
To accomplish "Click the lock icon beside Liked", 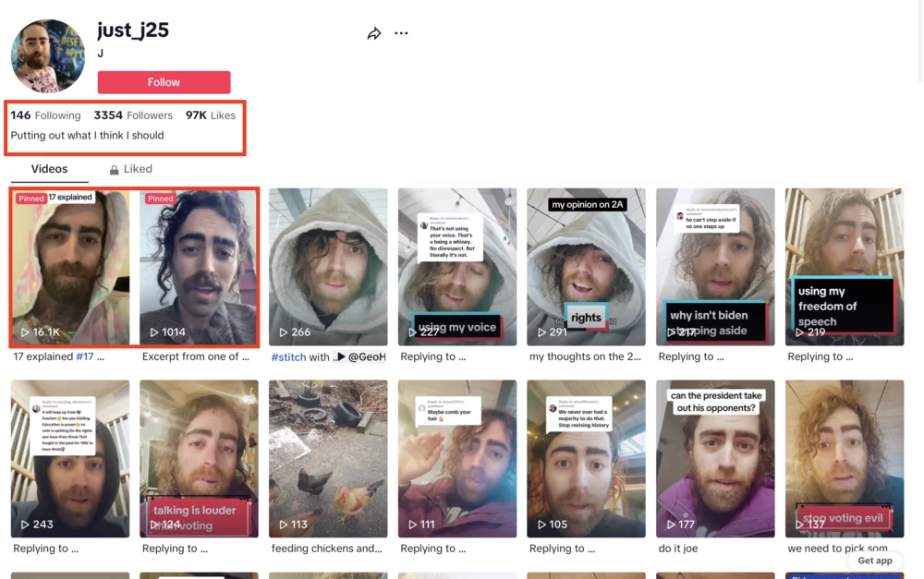I will (115, 170).
